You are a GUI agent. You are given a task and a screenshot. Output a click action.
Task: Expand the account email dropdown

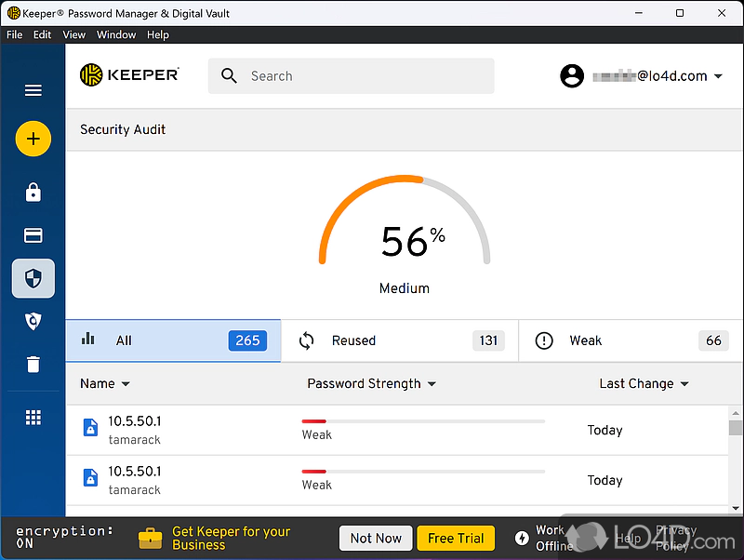click(642, 76)
